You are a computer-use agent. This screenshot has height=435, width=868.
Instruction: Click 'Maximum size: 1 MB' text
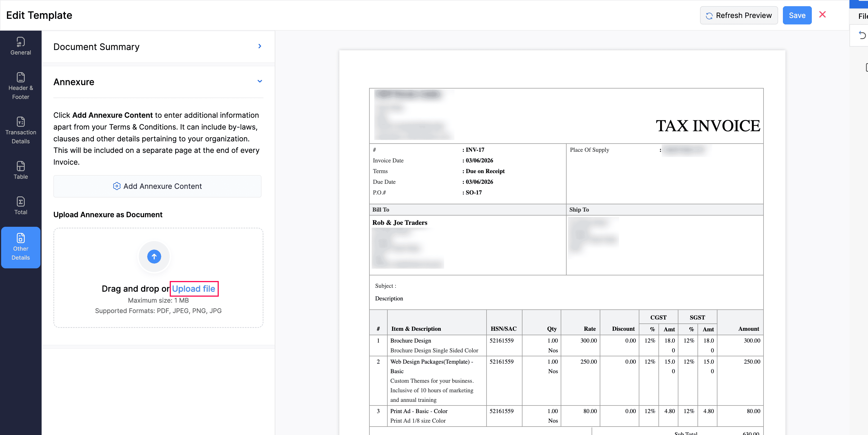click(158, 301)
